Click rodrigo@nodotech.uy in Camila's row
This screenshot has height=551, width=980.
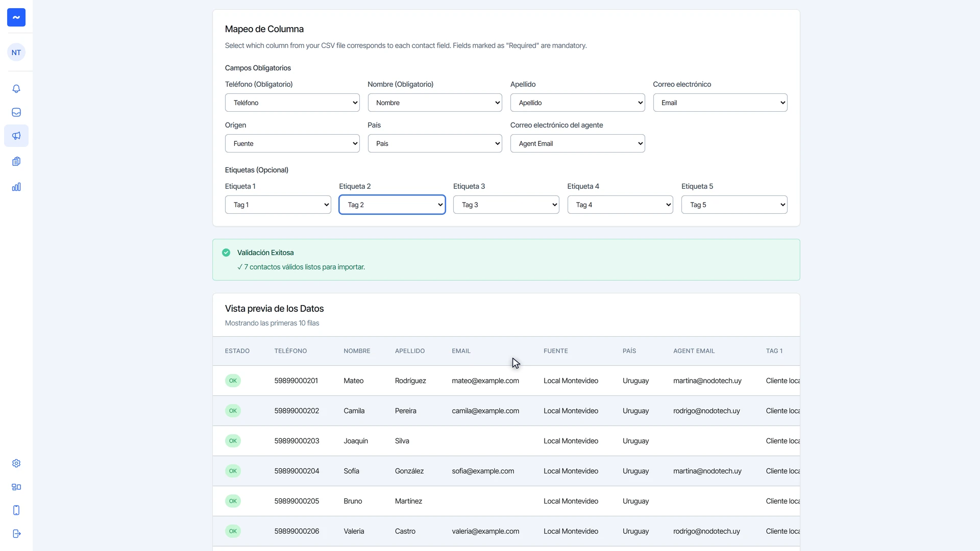[x=706, y=411]
